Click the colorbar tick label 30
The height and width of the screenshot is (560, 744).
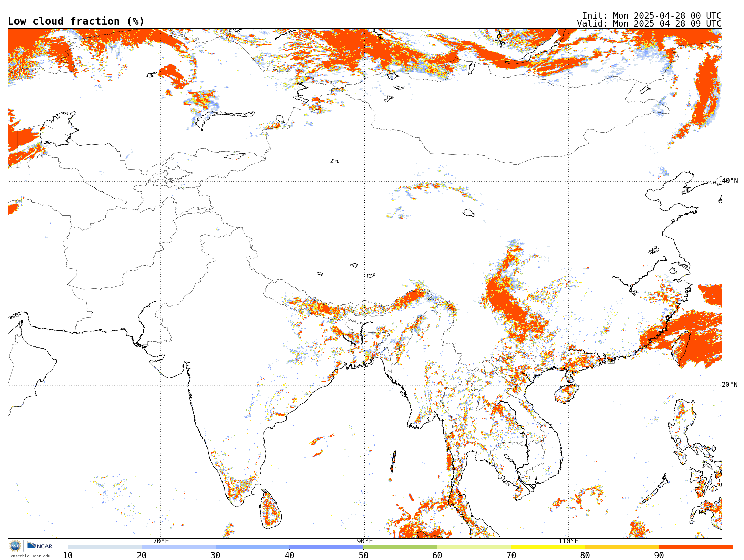point(216,555)
